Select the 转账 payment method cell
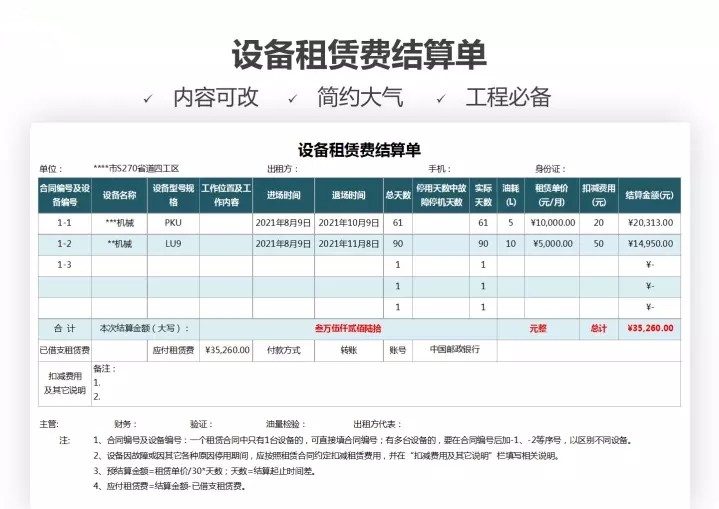 tap(348, 350)
